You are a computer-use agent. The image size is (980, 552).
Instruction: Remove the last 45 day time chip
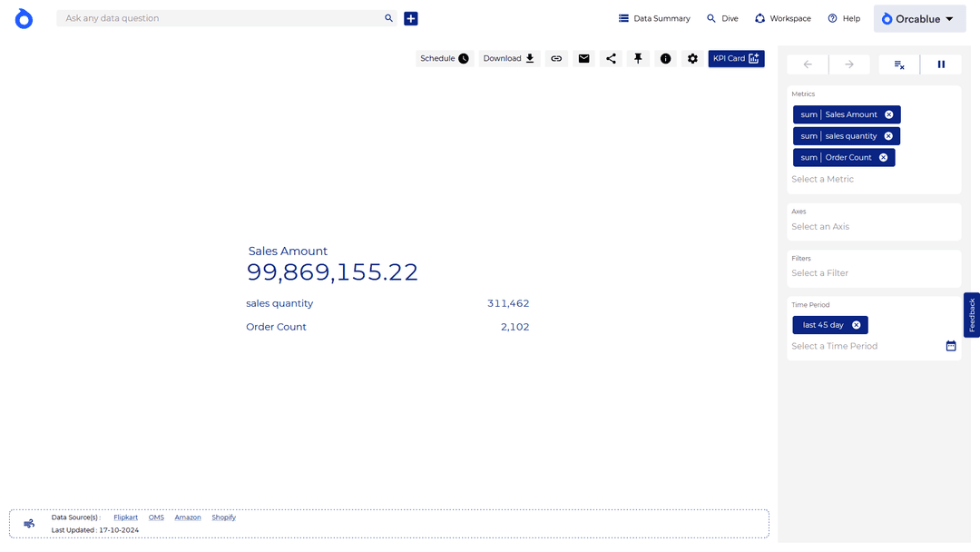click(856, 325)
